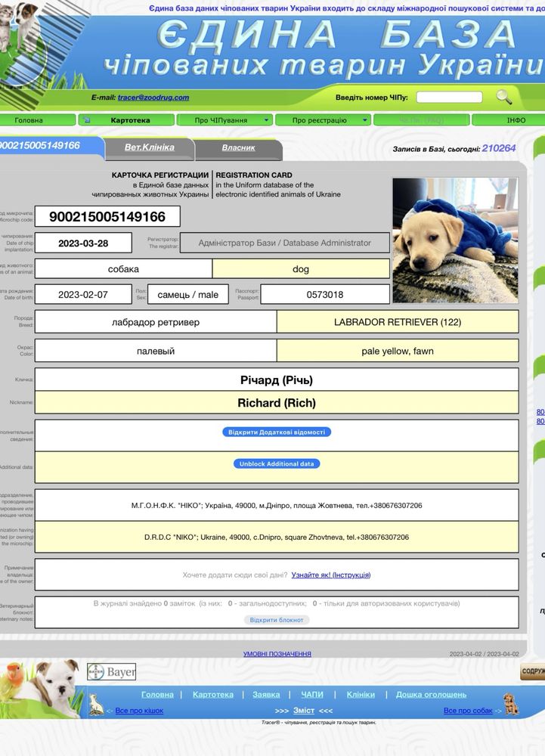Viewport: 545px width, 756px height.
Task: Click the footer Заявка link
Action: (x=266, y=694)
